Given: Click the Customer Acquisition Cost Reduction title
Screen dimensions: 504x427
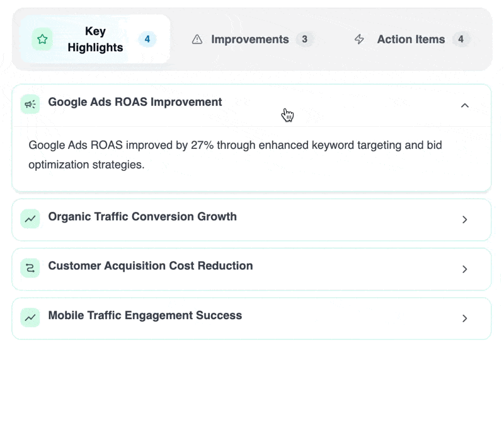Looking at the screenshot, I should 151,266.
